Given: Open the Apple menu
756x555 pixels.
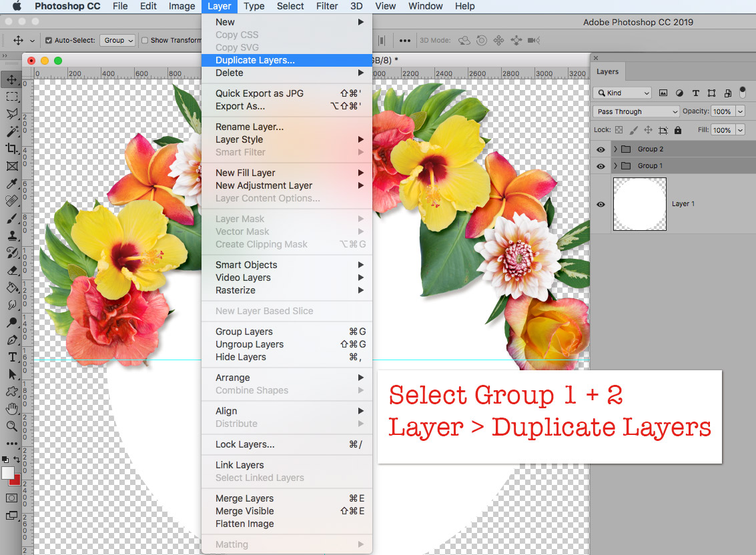Looking at the screenshot, I should tap(17, 6).
